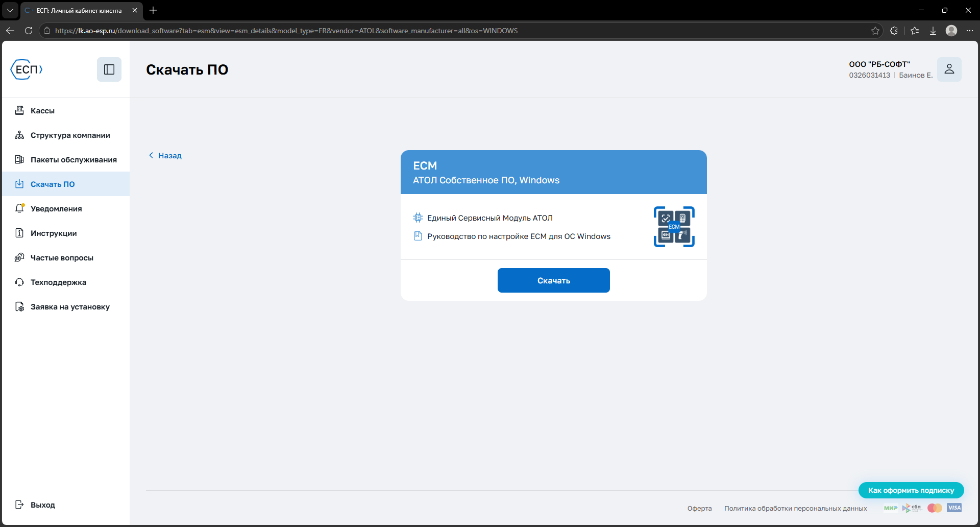Viewport: 980px width, 527px height.
Task: Click Руководство по настройке ЕСМ item
Action: pyautogui.click(x=519, y=236)
